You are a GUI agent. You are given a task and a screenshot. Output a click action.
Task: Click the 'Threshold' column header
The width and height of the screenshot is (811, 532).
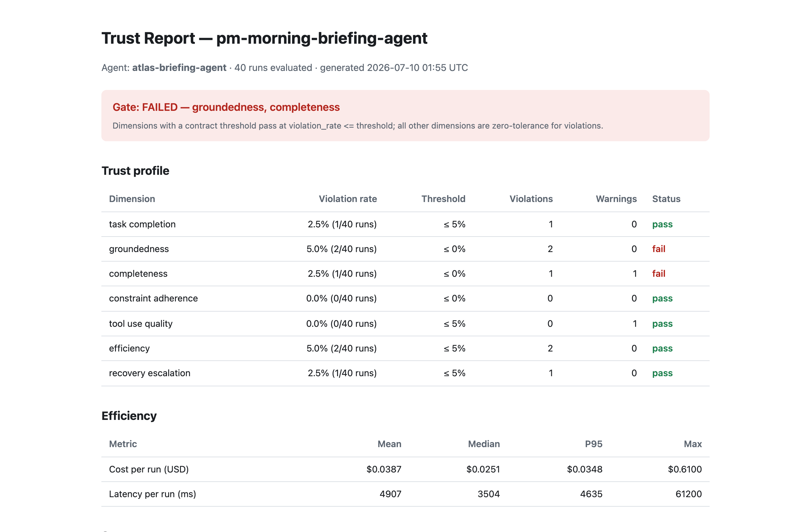[443, 199]
